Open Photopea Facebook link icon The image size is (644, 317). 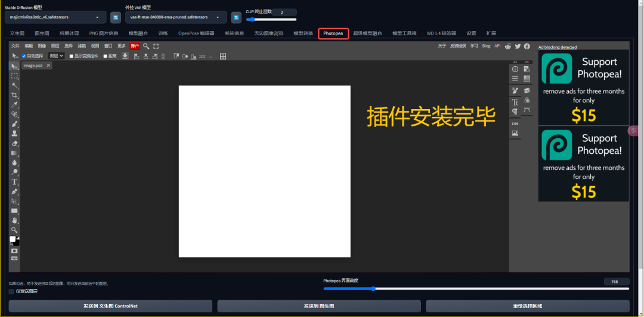pos(527,46)
